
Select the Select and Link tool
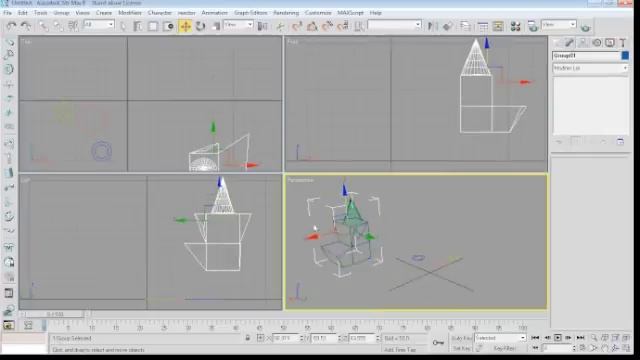pyautogui.click(x=43, y=27)
